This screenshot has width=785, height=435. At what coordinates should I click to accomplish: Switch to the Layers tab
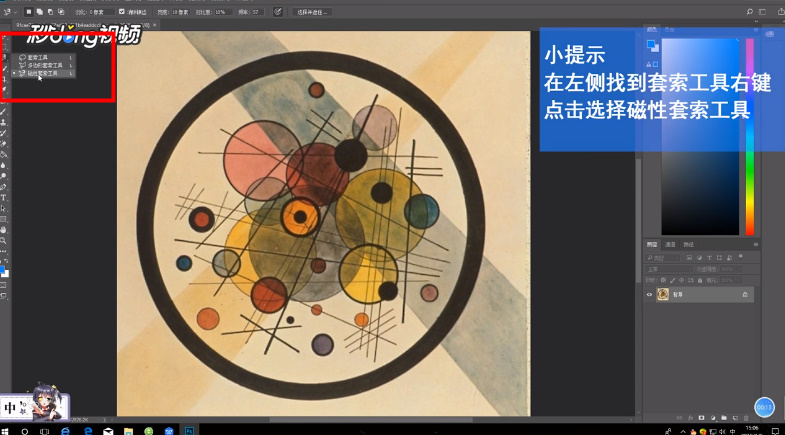[652, 244]
